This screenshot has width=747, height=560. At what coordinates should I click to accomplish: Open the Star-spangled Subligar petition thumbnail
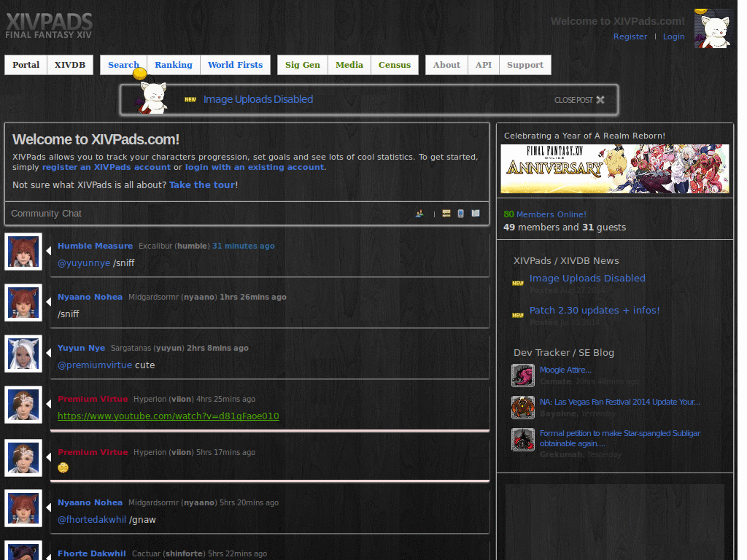tap(523, 439)
